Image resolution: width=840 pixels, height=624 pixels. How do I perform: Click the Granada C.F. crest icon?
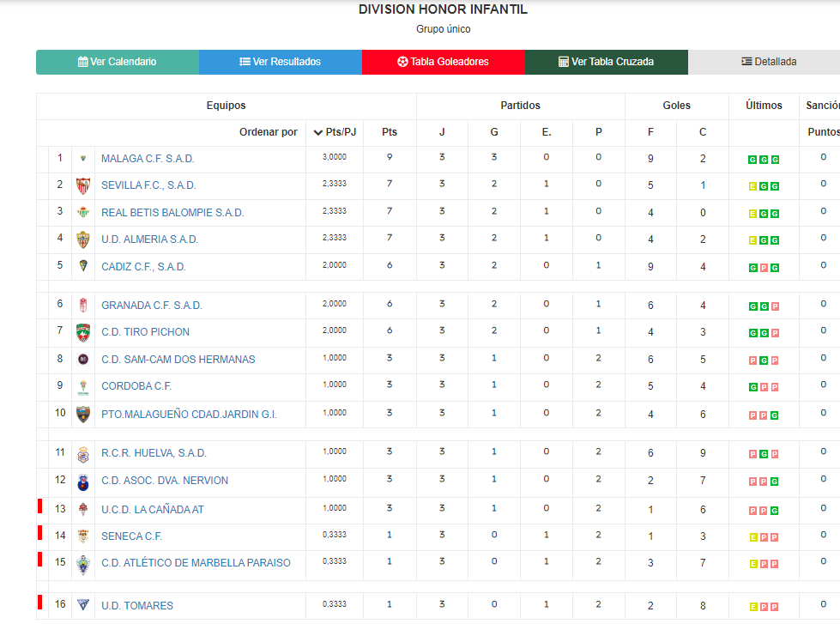point(83,305)
